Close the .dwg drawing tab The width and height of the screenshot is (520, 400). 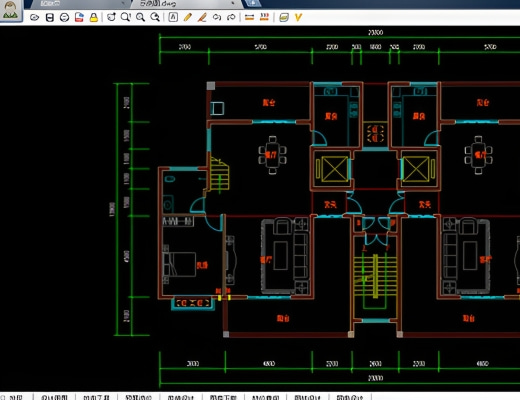point(233,4)
